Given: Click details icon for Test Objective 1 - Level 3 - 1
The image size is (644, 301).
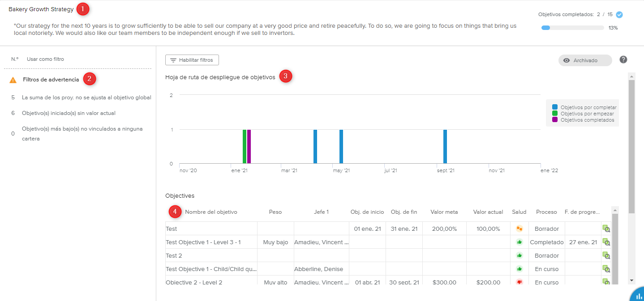Looking at the screenshot, I should [x=606, y=242].
